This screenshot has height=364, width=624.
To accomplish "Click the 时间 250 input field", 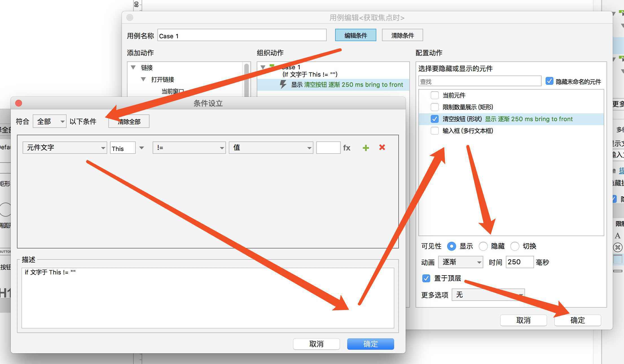I will pos(519,262).
